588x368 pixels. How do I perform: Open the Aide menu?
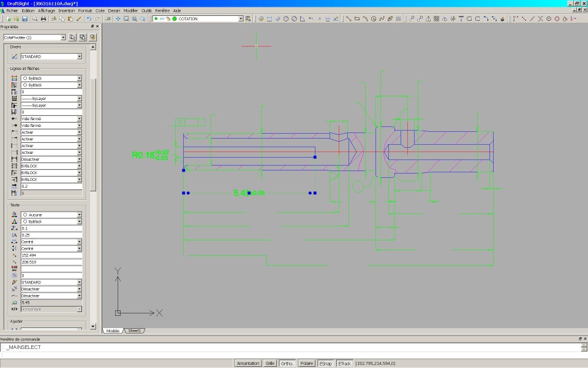tap(177, 11)
